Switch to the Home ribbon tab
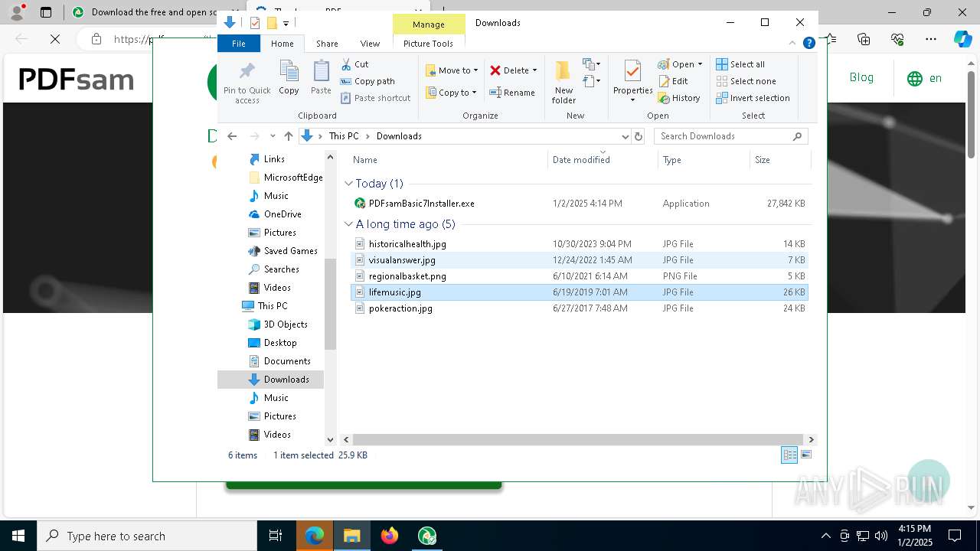 (x=282, y=44)
